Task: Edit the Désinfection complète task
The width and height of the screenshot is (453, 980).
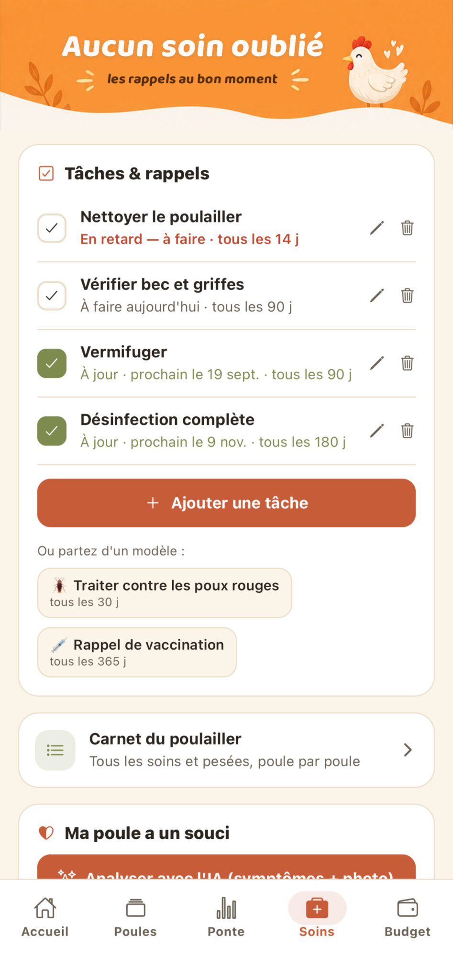Action: [x=377, y=431]
